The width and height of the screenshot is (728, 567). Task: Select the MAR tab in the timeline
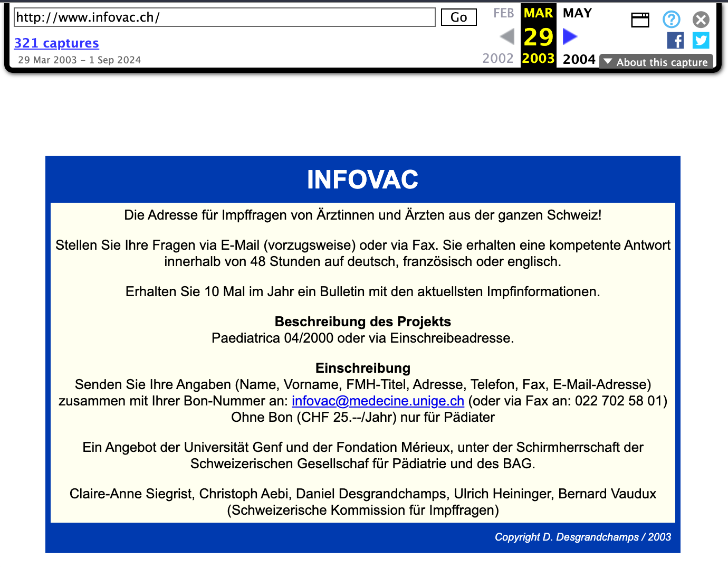538,13
